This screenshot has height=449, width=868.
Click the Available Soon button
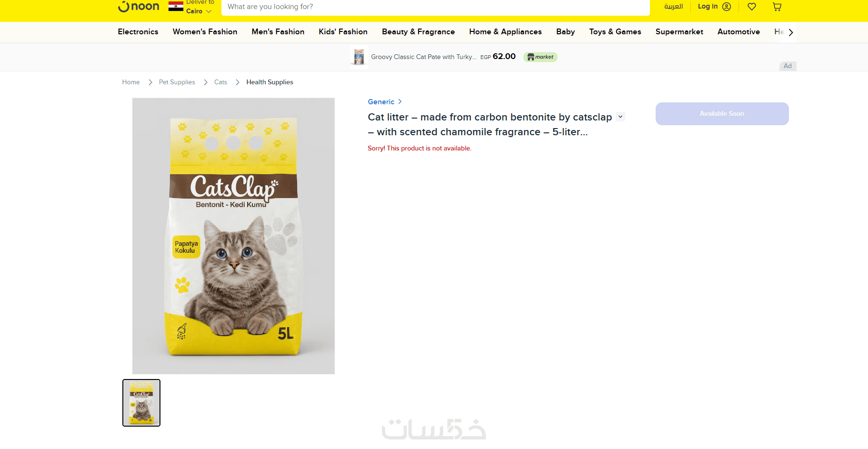(722, 114)
